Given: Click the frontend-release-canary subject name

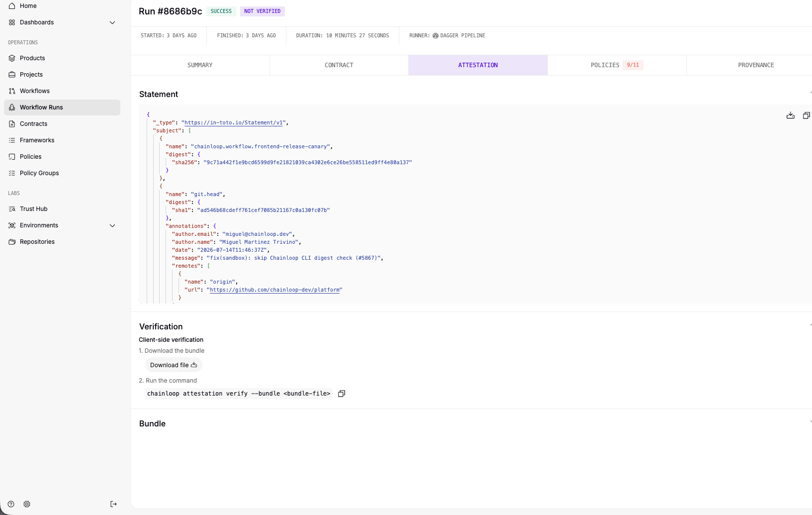Looking at the screenshot, I should (261, 146).
